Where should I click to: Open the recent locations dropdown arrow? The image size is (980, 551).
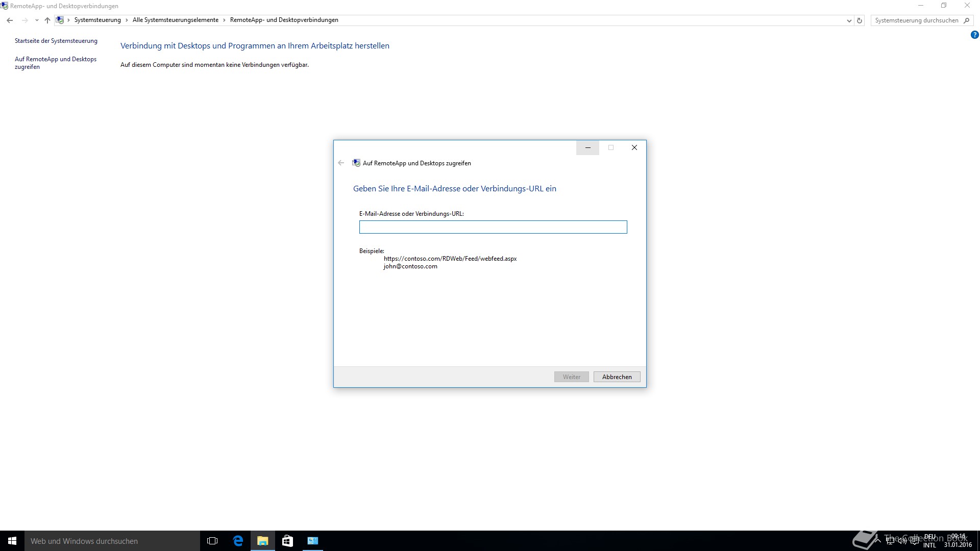pos(37,20)
